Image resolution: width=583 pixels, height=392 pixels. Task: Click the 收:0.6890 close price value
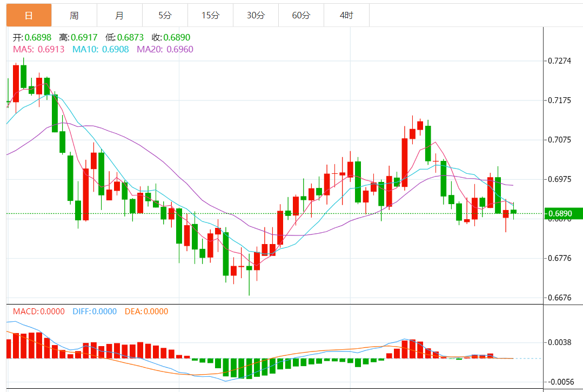[x=171, y=38]
